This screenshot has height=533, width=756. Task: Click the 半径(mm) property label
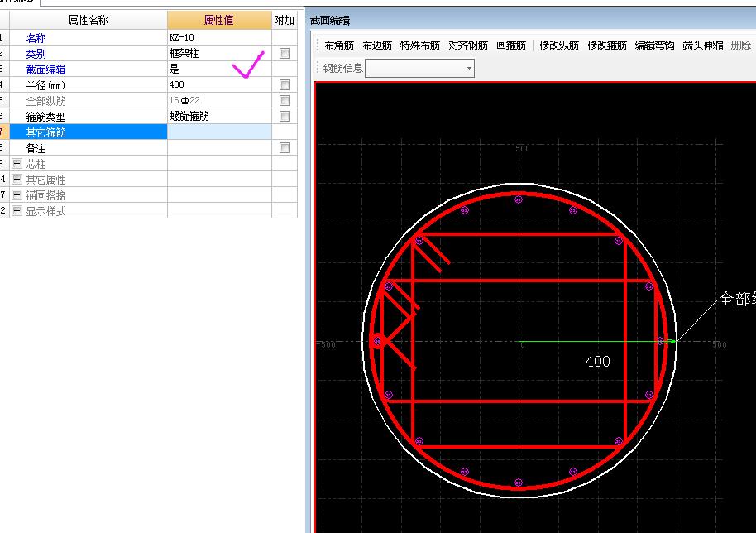(45, 85)
